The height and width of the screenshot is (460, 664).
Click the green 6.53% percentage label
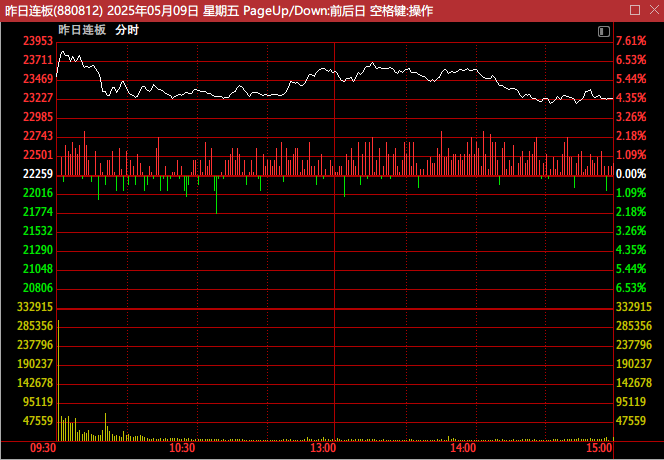[631, 288]
